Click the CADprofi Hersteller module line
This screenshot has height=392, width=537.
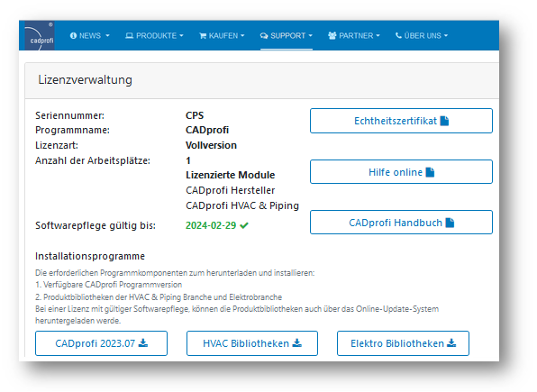click(x=230, y=190)
